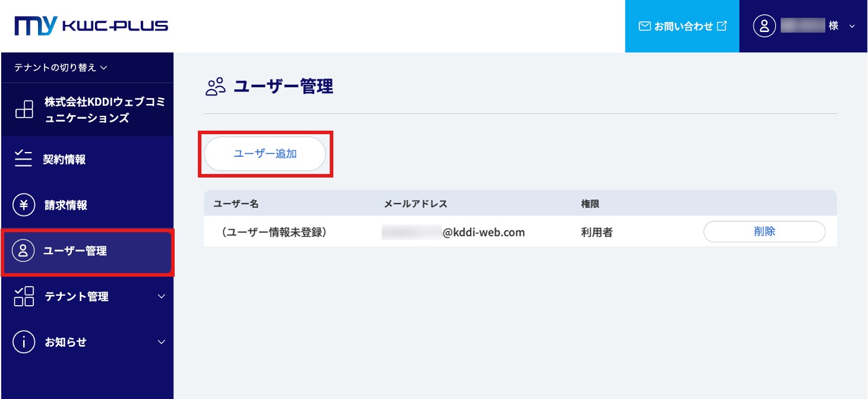Click the yen icon beside 請求情報
The height and width of the screenshot is (399, 868).
(x=24, y=205)
